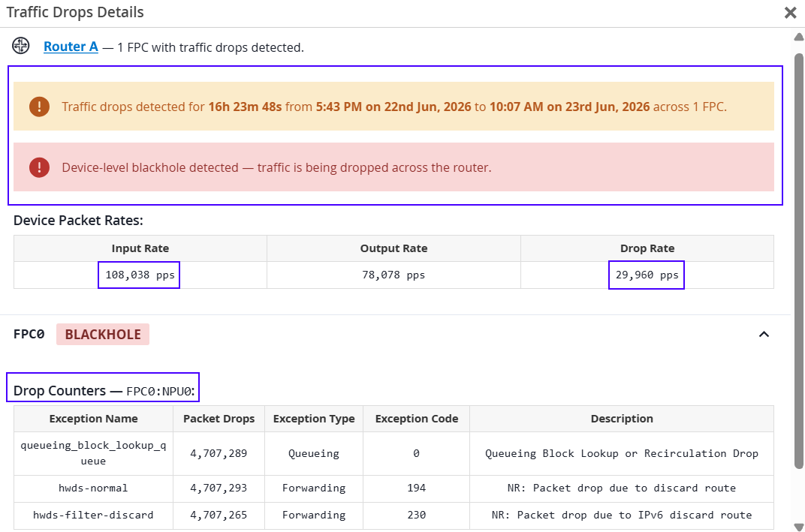Select packet drops value 4,707,289
This screenshot has width=805, height=532.
coord(219,453)
